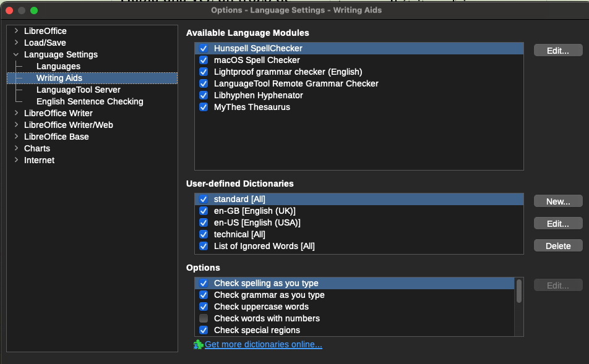Collapse the Language Settings node
The width and height of the screenshot is (589, 364).
[16, 54]
